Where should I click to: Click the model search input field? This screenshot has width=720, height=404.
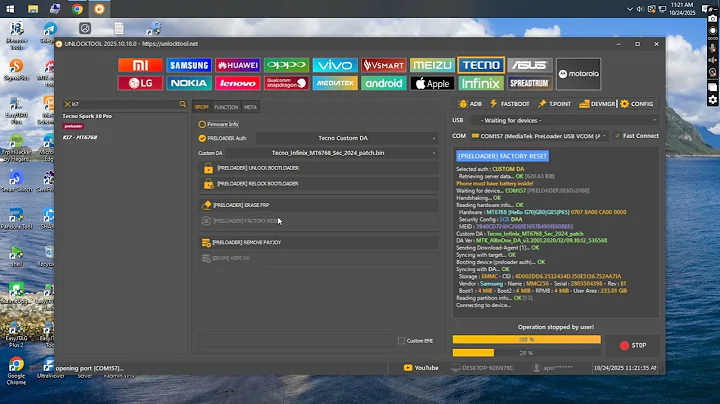tap(124, 104)
